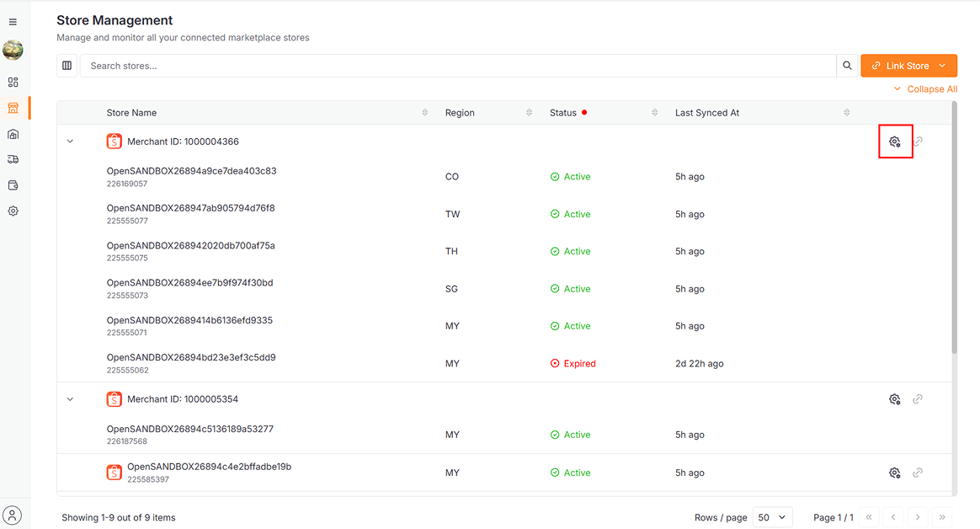This screenshot has height=529, width=980.
Task: Click the shipping truck icon in sidebar
Action: [13, 158]
